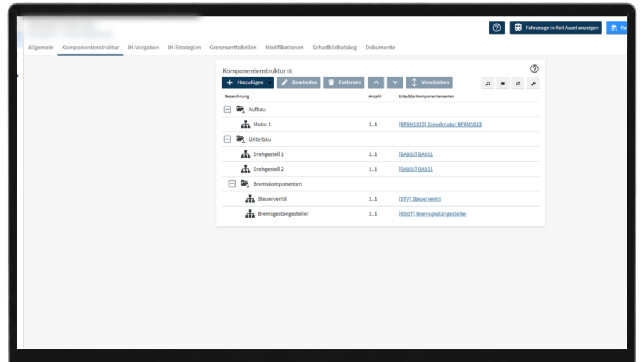Open the help icon in the top header

pyautogui.click(x=497, y=27)
